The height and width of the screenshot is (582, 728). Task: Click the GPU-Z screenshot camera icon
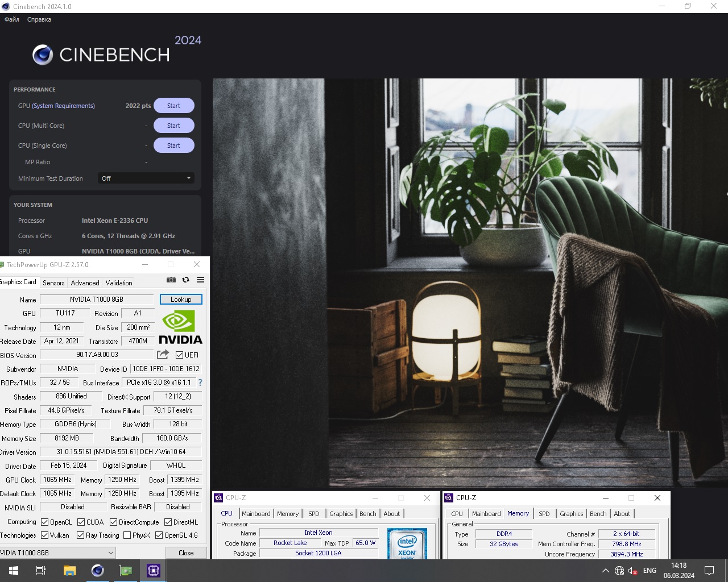click(x=171, y=280)
